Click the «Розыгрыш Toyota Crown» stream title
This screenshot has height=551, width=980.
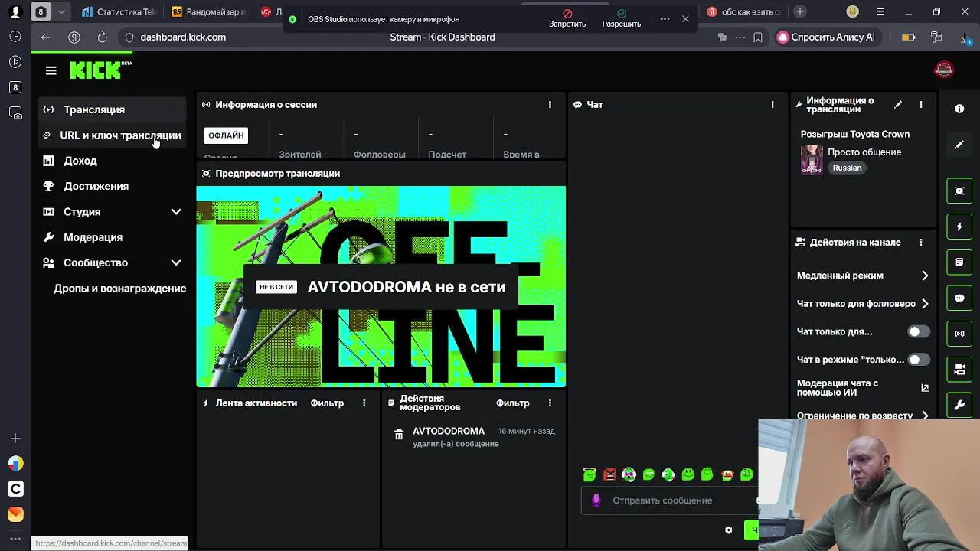pyautogui.click(x=855, y=134)
